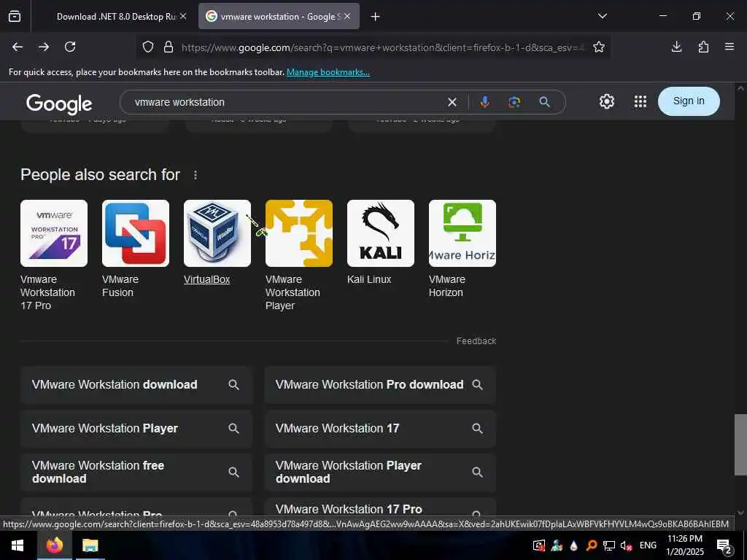Open the VMware Horizon thumbnail
Viewport: 747px width, 560px height.
(462, 233)
